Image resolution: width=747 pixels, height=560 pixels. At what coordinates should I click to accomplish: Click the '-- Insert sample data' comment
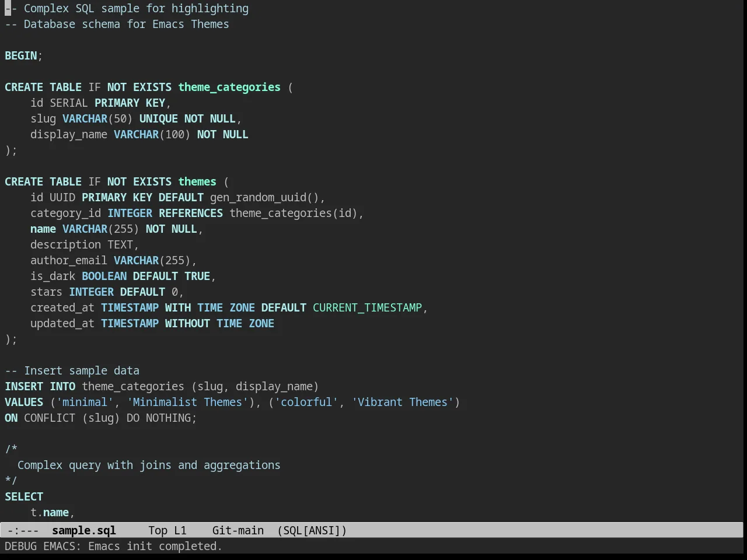(x=72, y=370)
